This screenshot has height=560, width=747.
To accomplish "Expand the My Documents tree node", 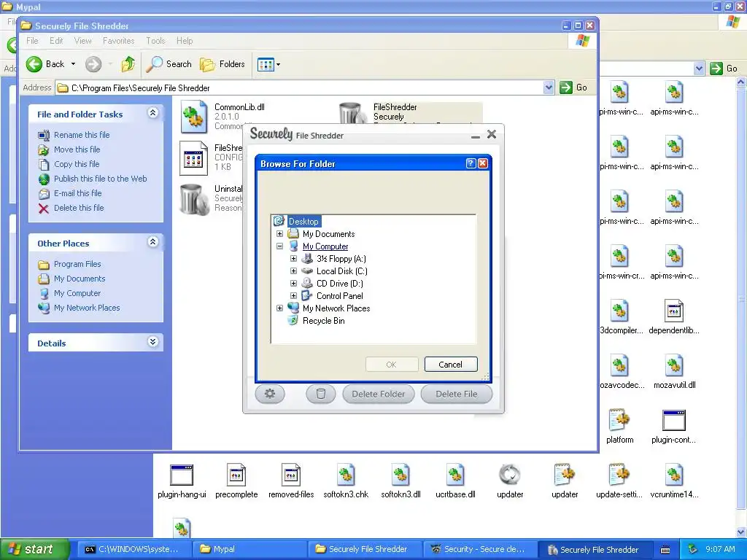I will (279, 234).
